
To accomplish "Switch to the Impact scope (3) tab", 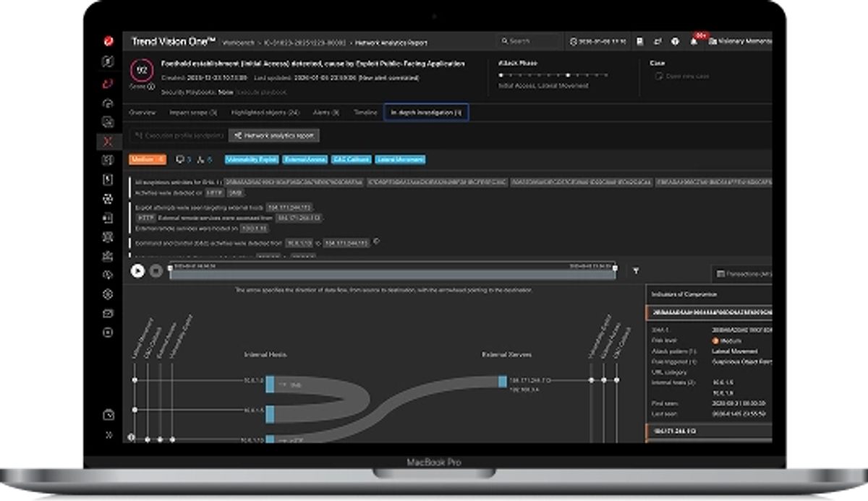I will (x=193, y=113).
